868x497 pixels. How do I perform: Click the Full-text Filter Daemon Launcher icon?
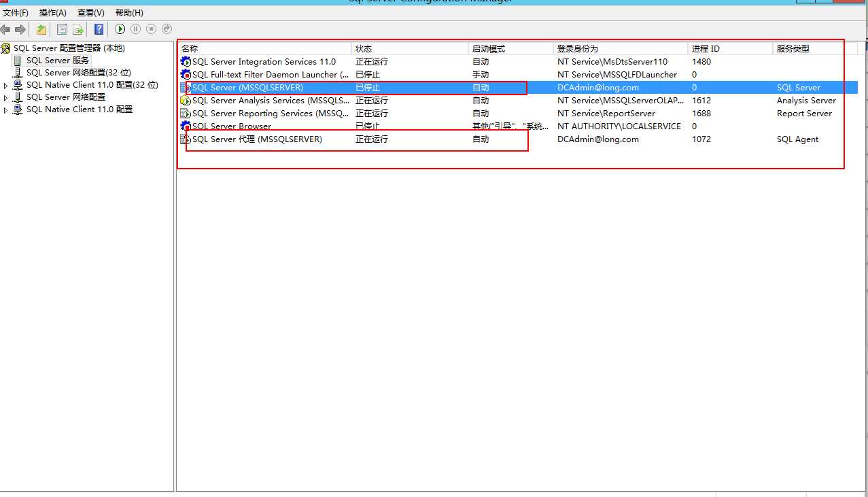click(186, 75)
